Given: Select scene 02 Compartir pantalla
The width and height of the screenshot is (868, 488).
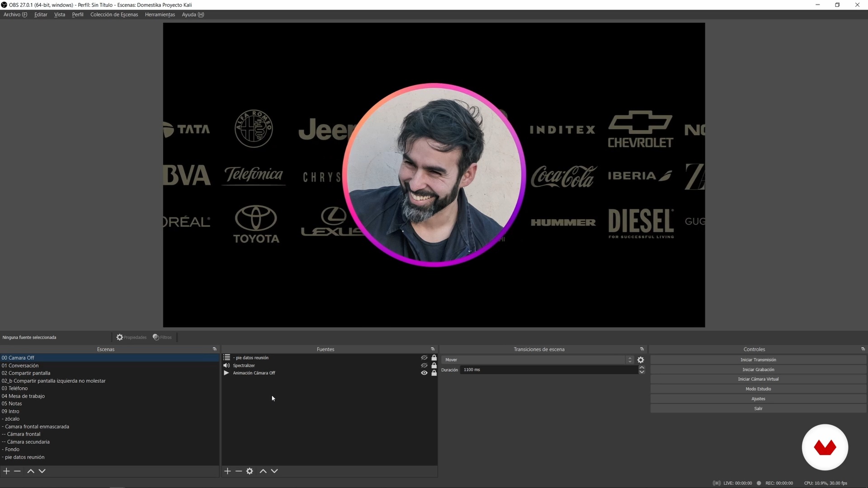Looking at the screenshot, I should point(109,373).
